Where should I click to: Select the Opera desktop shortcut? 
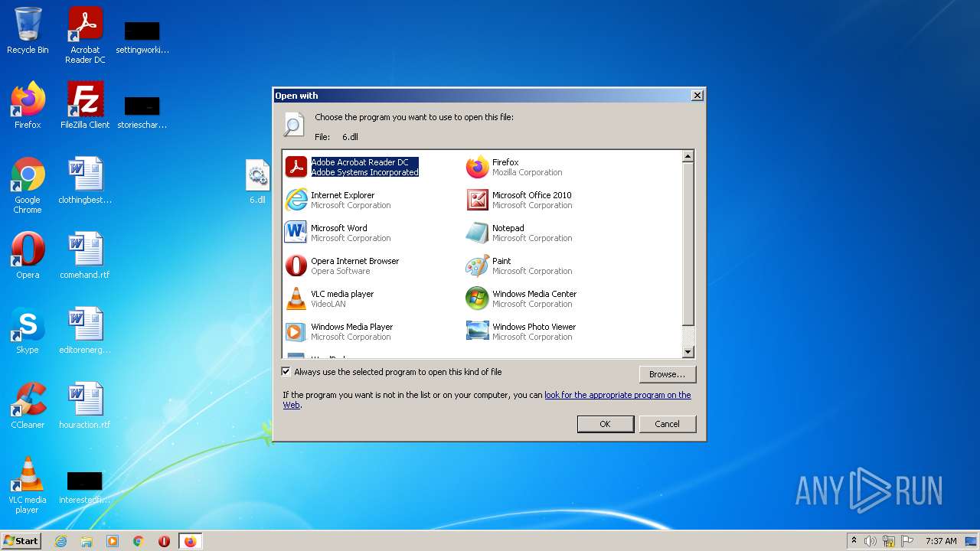[x=28, y=256]
